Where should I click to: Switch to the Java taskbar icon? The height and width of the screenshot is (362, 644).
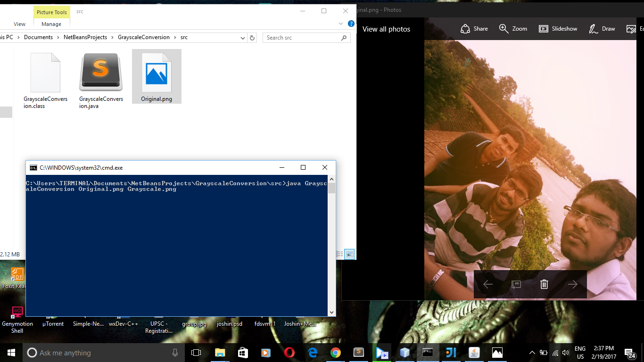[474, 353]
